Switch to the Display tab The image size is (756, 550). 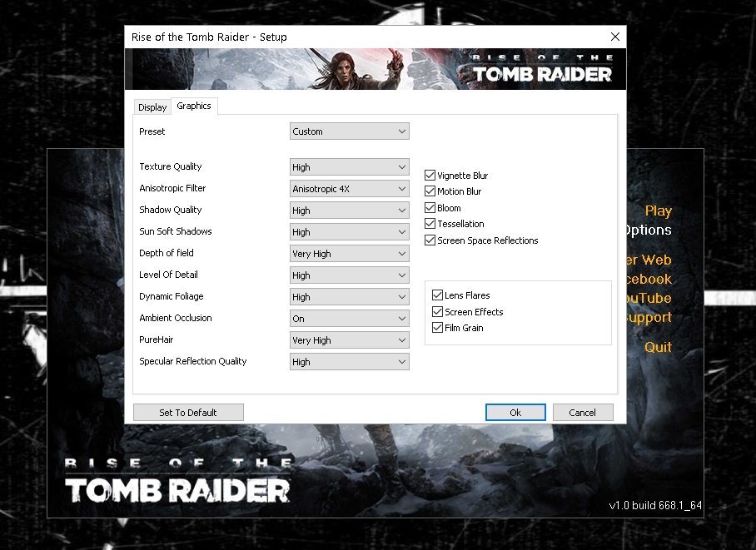point(152,107)
